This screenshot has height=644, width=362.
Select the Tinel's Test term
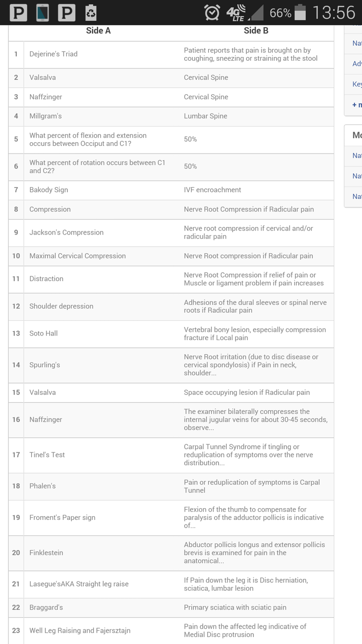pyautogui.click(x=47, y=455)
